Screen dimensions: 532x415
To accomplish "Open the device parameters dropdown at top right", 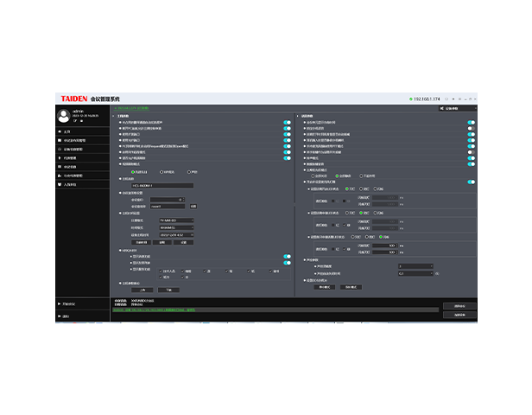I will pos(458,108).
